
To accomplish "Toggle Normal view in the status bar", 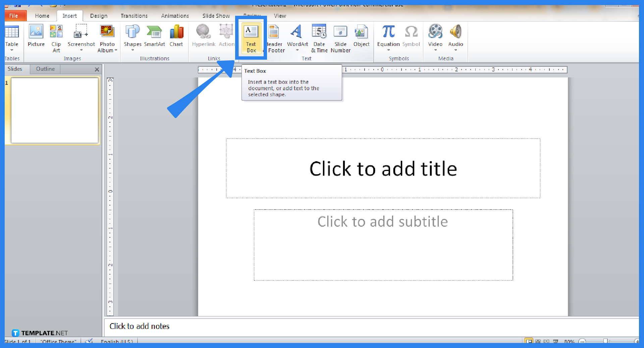I will coord(529,341).
